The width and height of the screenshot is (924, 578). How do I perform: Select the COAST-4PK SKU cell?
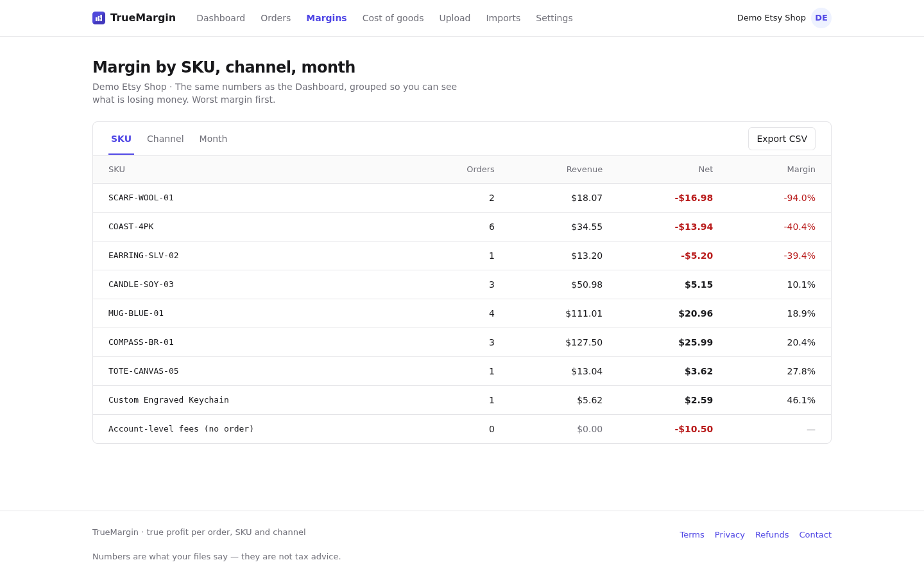(x=131, y=227)
